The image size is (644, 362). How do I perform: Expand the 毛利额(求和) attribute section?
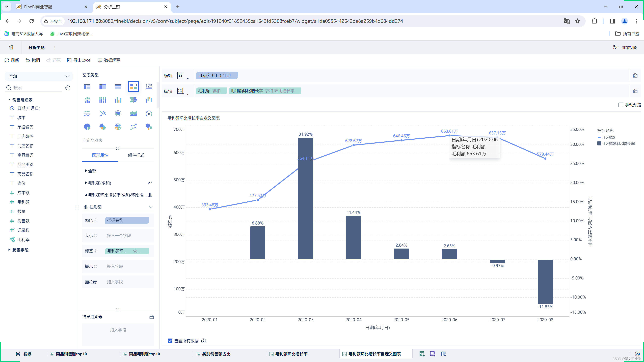[86, 183]
